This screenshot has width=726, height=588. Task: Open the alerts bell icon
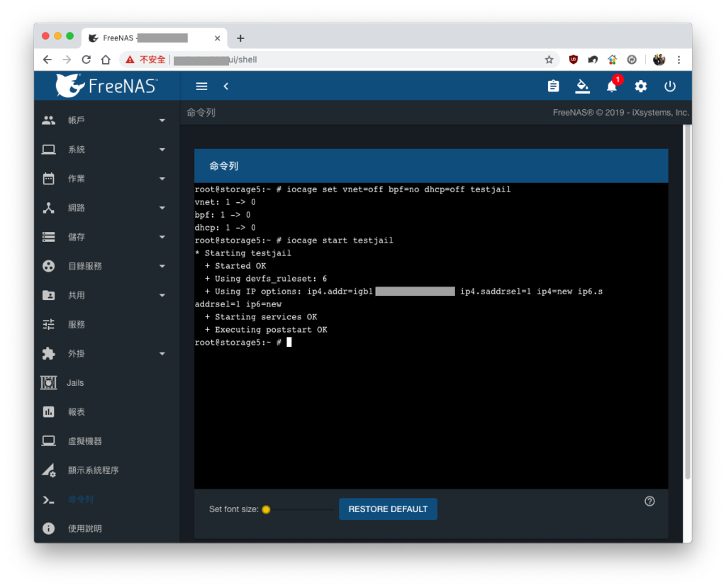coord(612,87)
